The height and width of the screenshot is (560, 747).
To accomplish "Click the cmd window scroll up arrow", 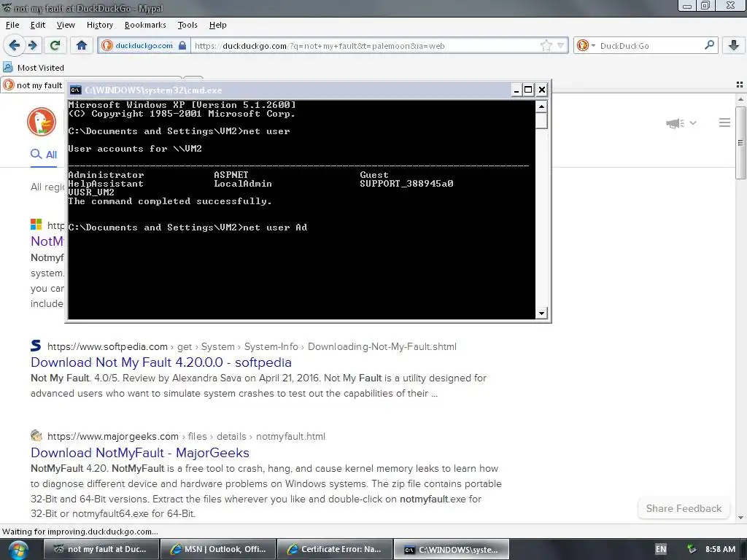I will (541, 106).
